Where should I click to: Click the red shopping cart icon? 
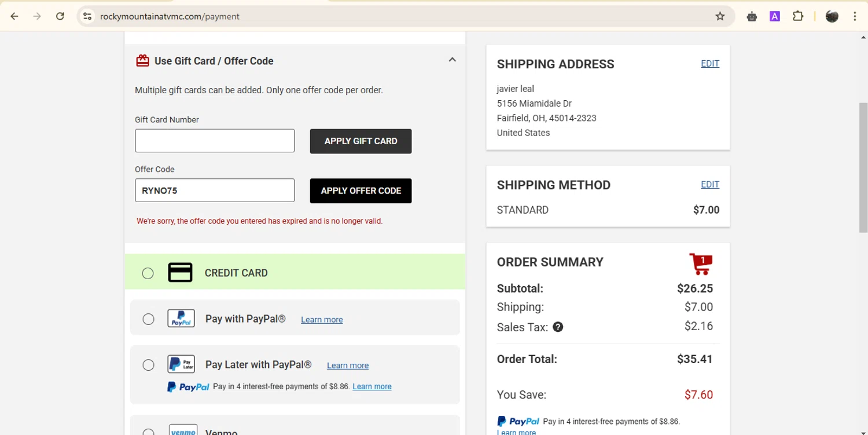(x=701, y=264)
